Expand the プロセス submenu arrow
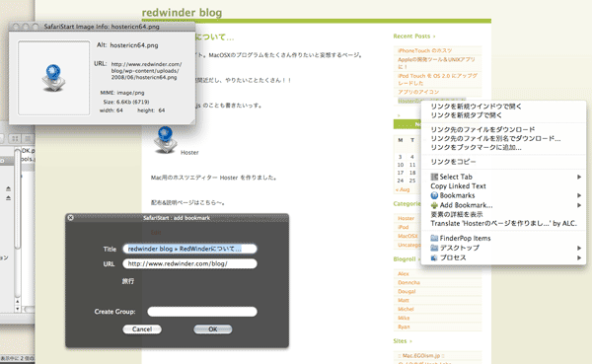This screenshot has height=364, width=592. [x=579, y=257]
